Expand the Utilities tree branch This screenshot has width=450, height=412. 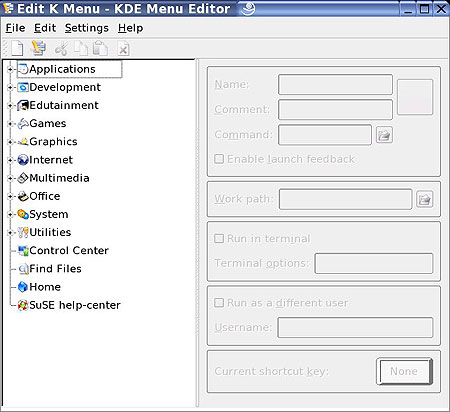click(10, 232)
